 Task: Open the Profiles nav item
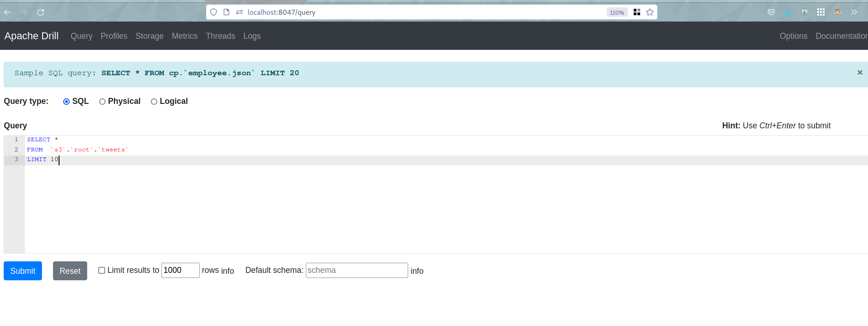coord(114,36)
